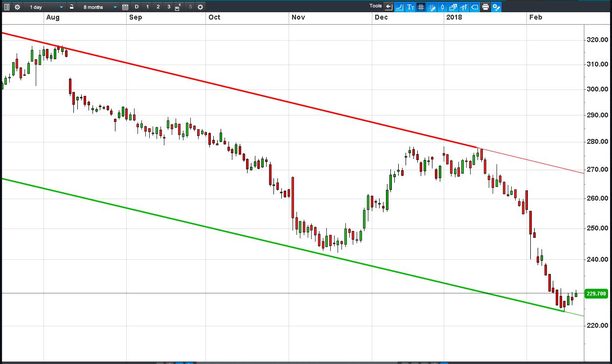Select the D layout preset
The height and width of the screenshot is (364, 612).
coord(136,7)
